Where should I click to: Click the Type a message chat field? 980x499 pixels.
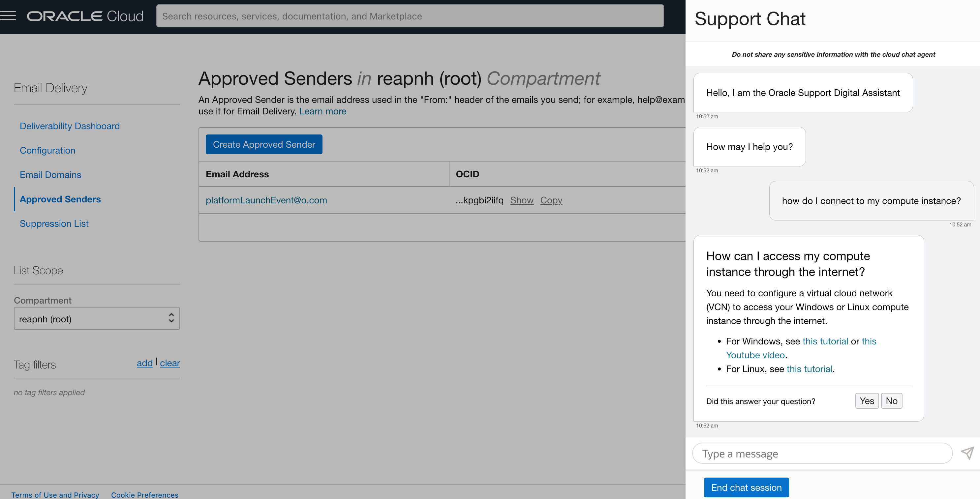pos(822,454)
